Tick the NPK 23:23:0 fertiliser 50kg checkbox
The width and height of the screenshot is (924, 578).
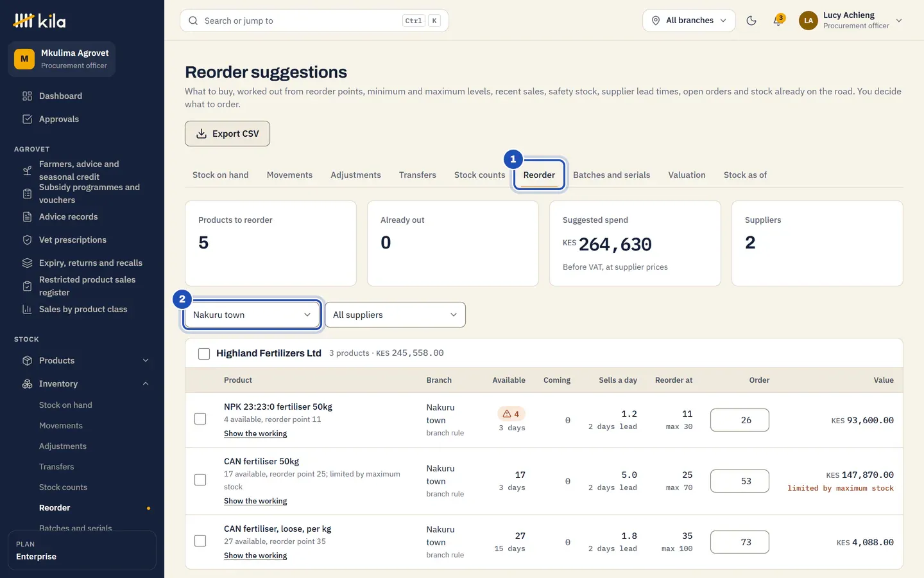pos(200,419)
